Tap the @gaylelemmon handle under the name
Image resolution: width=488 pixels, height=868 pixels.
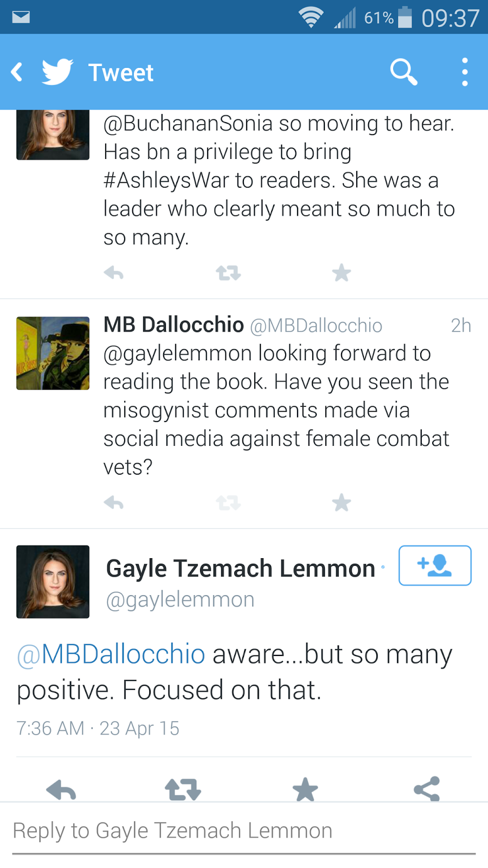(x=180, y=600)
